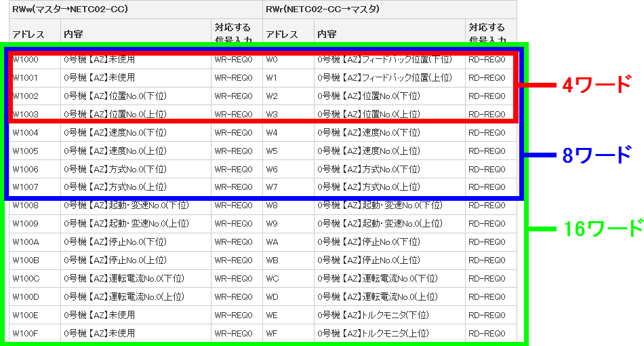Click RWr address cell WB

click(288, 261)
